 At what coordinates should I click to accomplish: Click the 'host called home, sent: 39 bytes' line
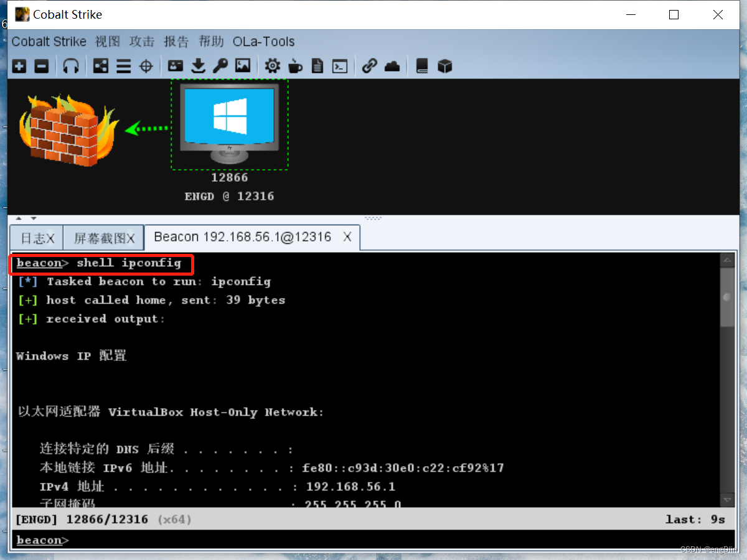(151, 300)
